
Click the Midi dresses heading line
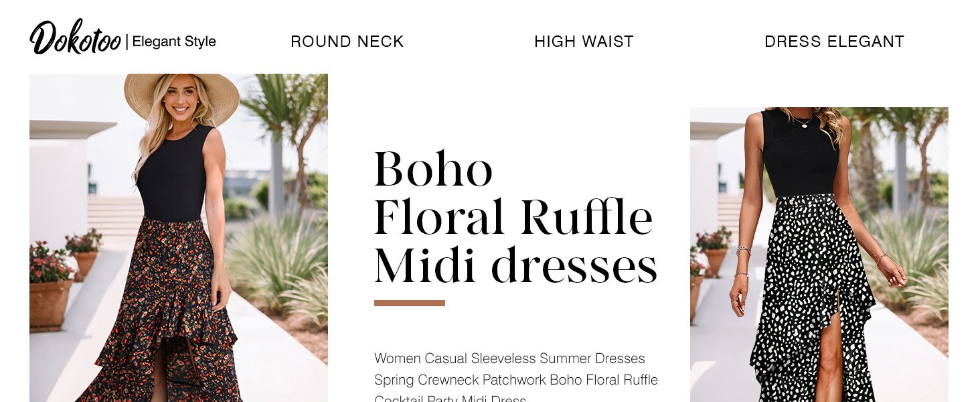pos(515,267)
